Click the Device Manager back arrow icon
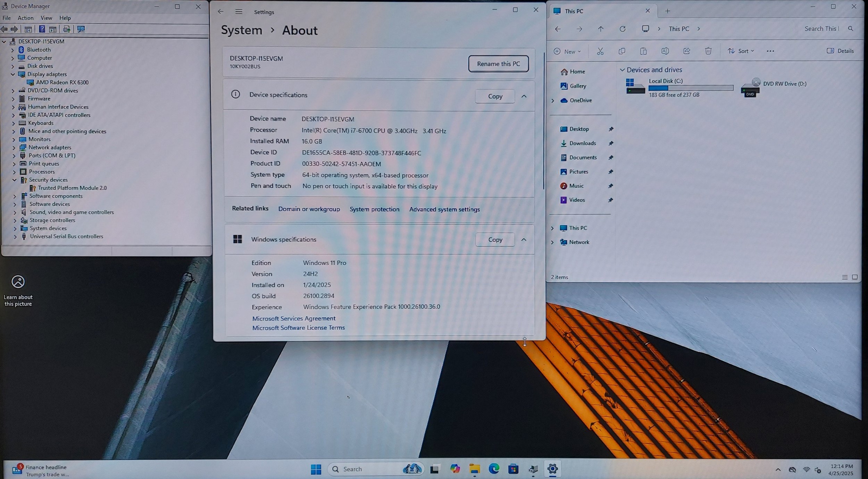 (x=5, y=29)
